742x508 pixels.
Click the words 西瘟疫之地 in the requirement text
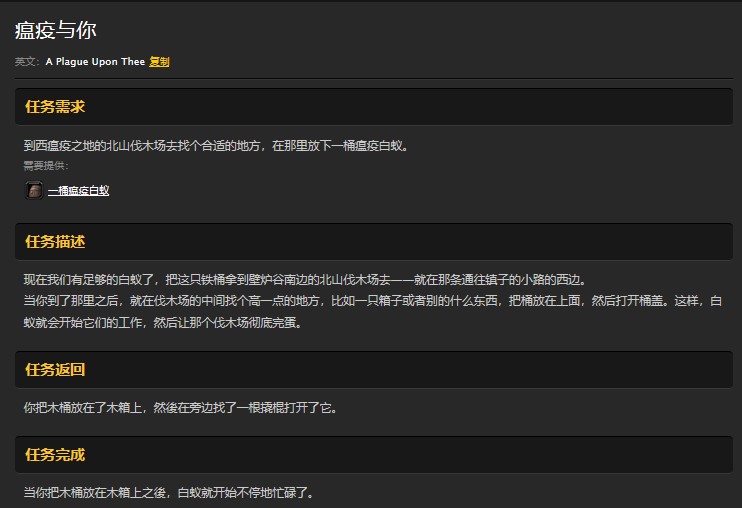[68, 146]
